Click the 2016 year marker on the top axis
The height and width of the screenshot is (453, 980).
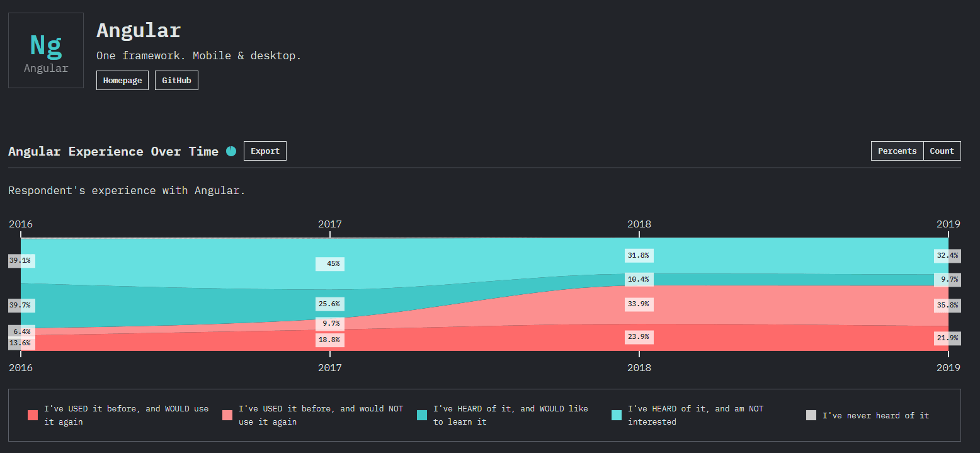(x=20, y=224)
